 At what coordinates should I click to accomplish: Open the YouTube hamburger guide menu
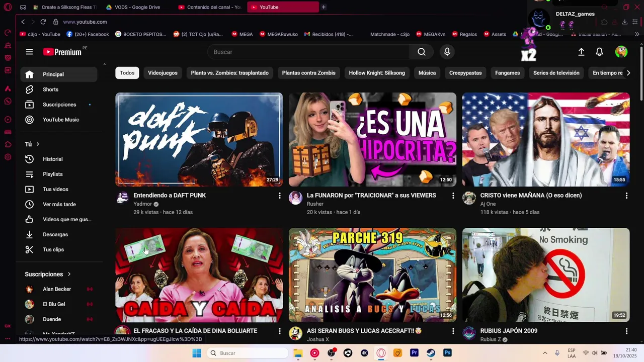pyautogui.click(x=29, y=52)
